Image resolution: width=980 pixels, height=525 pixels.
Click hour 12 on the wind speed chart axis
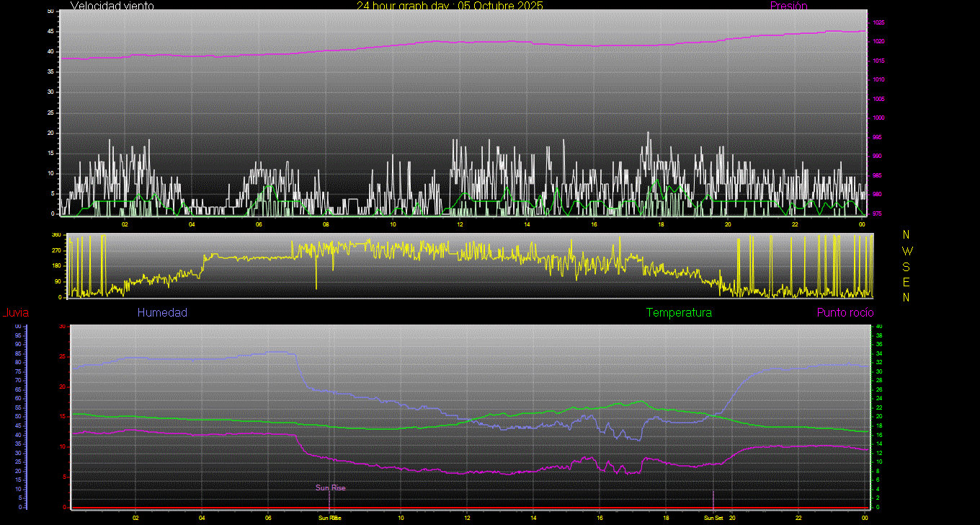pyautogui.click(x=460, y=224)
